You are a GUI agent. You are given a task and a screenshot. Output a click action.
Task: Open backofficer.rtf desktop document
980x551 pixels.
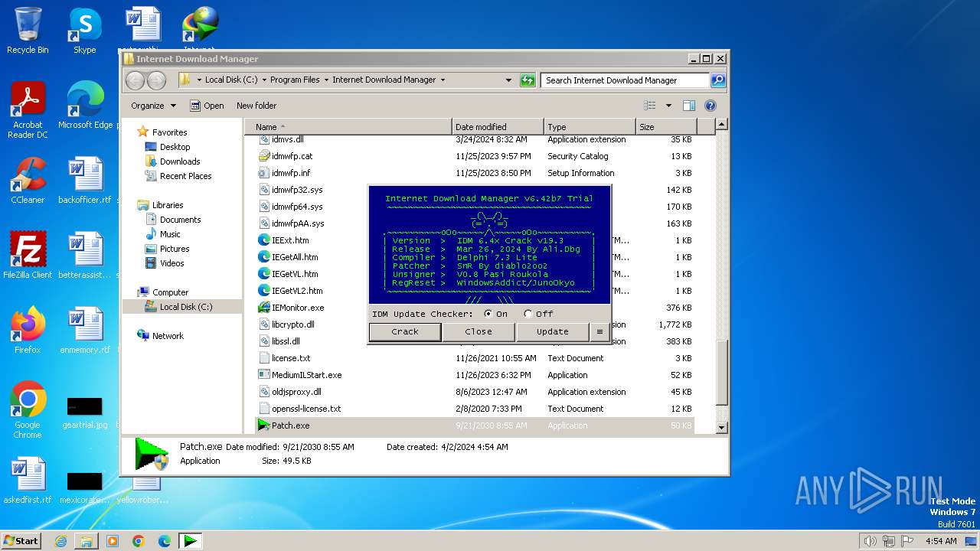tap(85, 181)
